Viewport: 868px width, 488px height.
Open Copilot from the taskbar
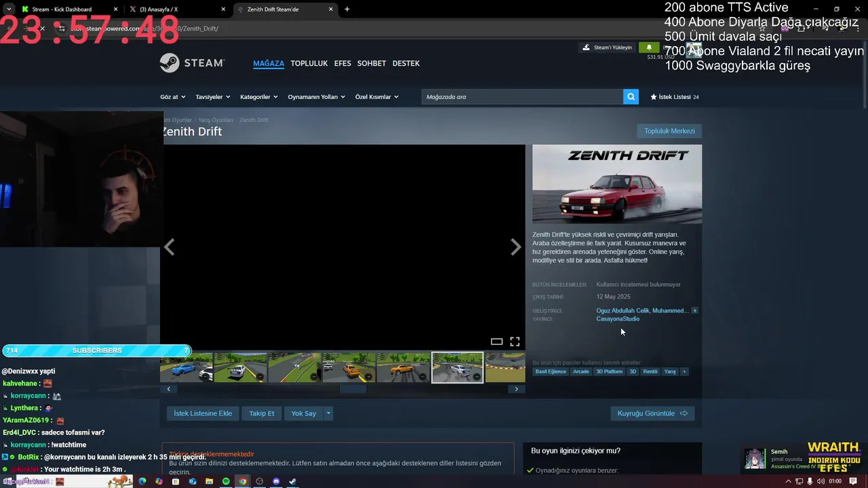tap(159, 481)
